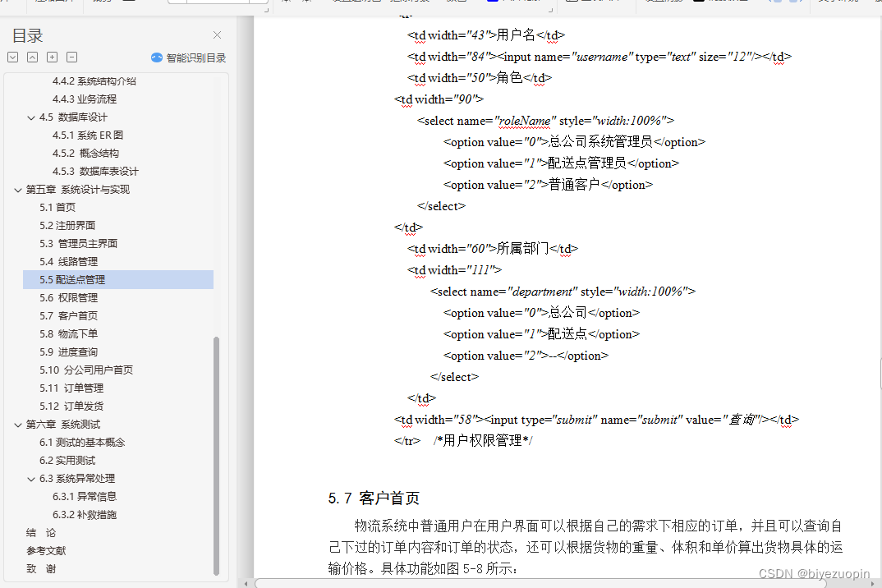Collapse the 6.3 系统异常处理 outline node
Screen dimensions: 882x588
pos(31,479)
